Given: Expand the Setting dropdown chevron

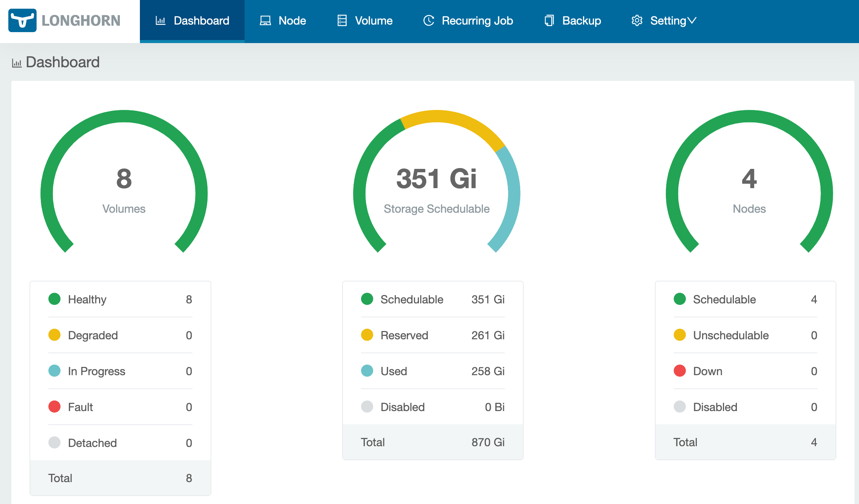Looking at the screenshot, I should (x=692, y=21).
